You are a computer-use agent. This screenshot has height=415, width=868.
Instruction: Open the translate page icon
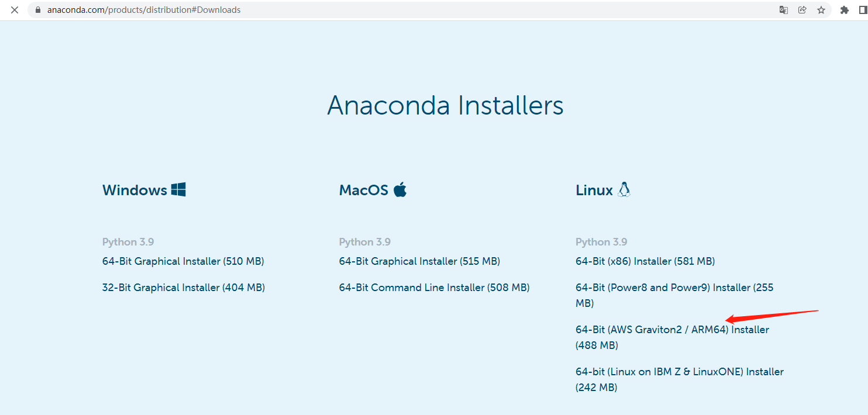pyautogui.click(x=784, y=10)
